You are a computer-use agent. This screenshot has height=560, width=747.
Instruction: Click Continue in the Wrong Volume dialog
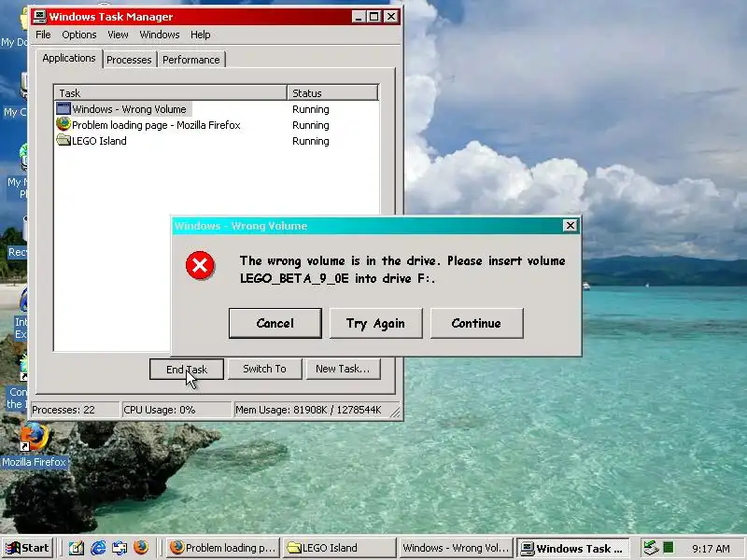(x=476, y=323)
